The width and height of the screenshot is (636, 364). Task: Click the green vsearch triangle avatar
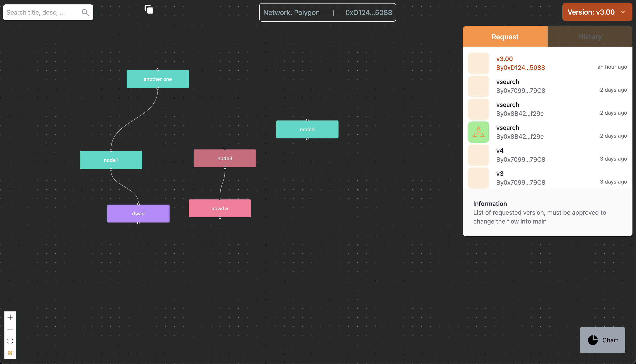coord(478,132)
